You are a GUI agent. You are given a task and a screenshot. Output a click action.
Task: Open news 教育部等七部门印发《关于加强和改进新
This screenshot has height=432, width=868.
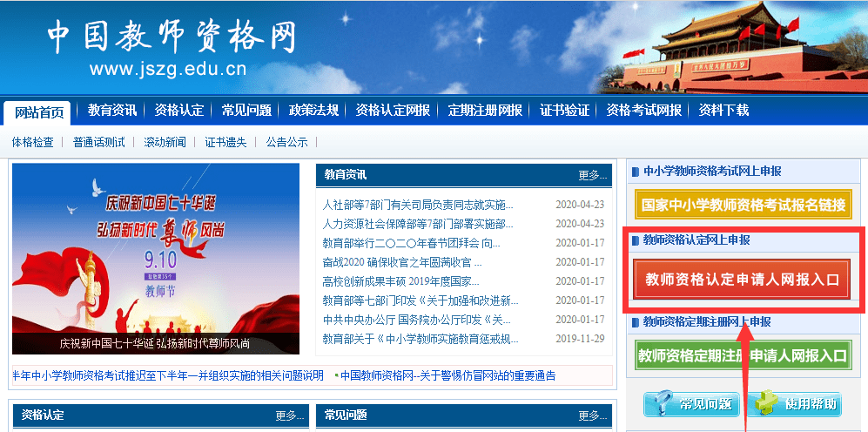[421, 300]
